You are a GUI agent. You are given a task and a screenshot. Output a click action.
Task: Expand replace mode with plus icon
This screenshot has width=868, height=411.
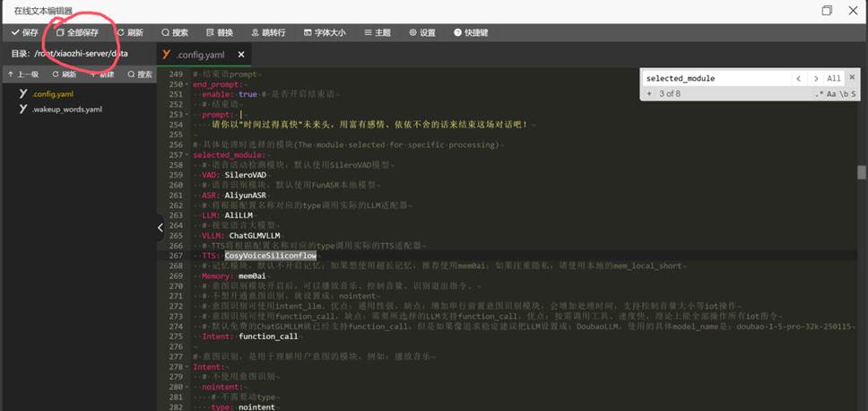pos(647,93)
